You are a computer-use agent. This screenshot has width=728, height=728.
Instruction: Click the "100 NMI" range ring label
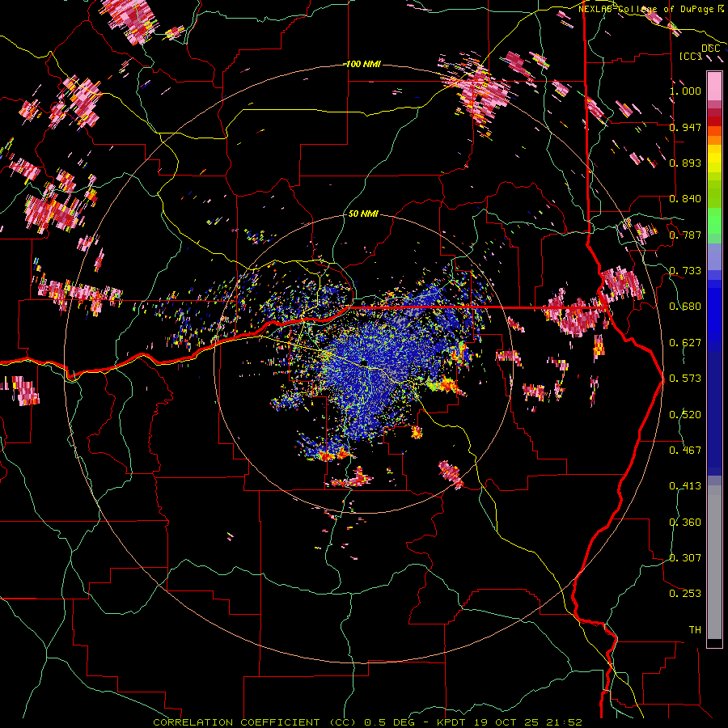click(x=363, y=64)
